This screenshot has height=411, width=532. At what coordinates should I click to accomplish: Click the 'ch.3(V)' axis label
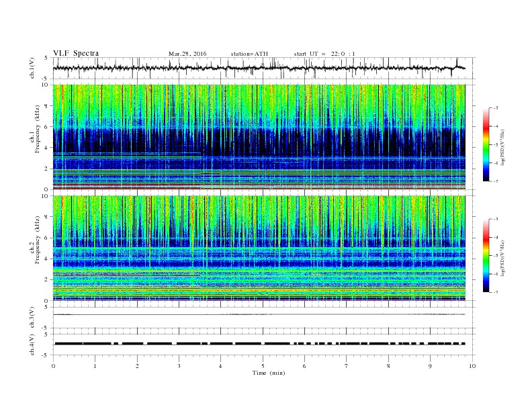click(32, 318)
